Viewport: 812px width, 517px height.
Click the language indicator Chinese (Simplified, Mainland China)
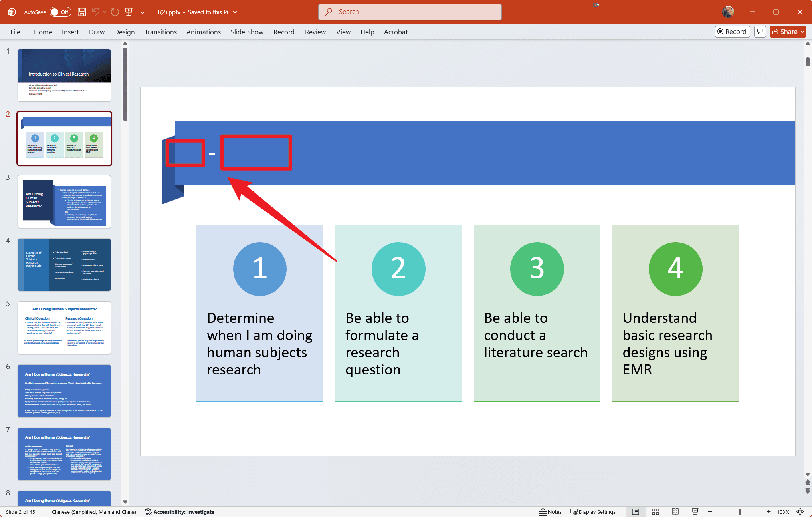94,512
